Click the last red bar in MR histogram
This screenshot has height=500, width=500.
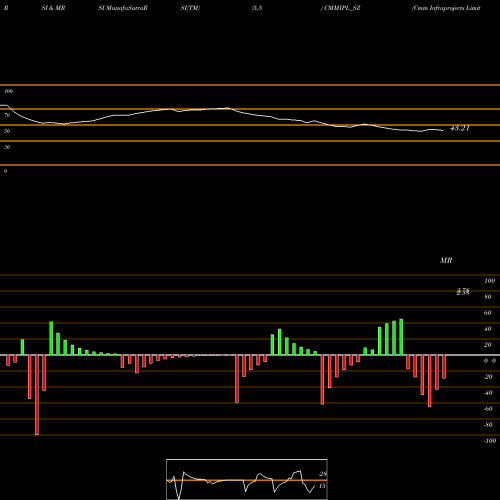coord(444,367)
